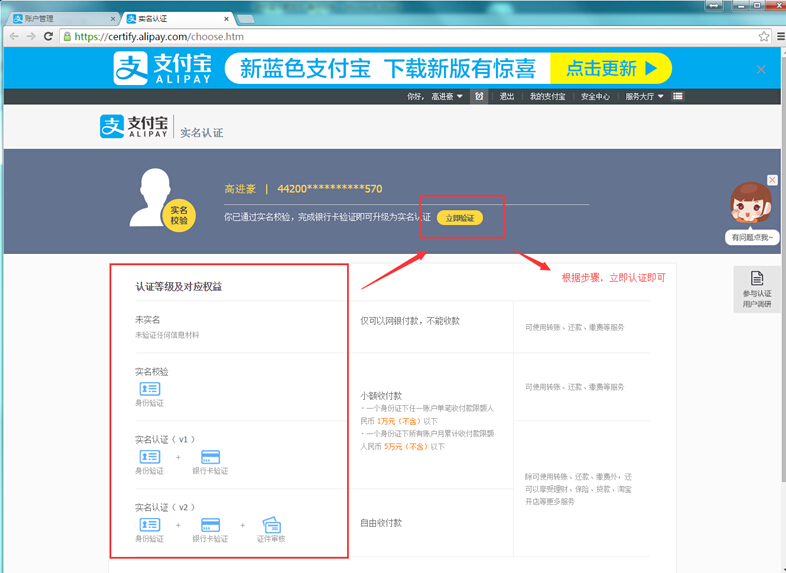786x573 pixels.
Task: Reload the page with the refresh icon
Action: [x=48, y=37]
